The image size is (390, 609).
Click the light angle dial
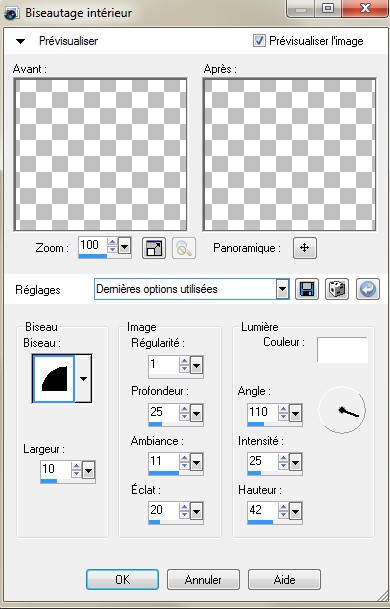tap(342, 410)
